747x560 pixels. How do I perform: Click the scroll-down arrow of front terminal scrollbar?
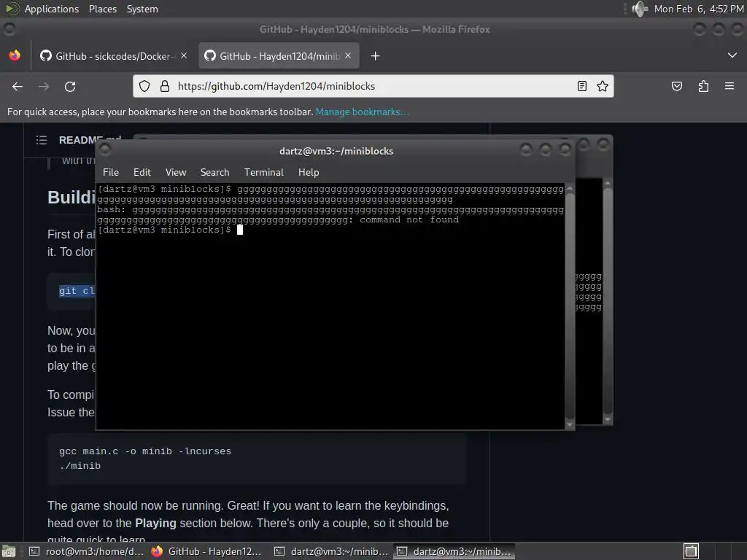coord(569,424)
